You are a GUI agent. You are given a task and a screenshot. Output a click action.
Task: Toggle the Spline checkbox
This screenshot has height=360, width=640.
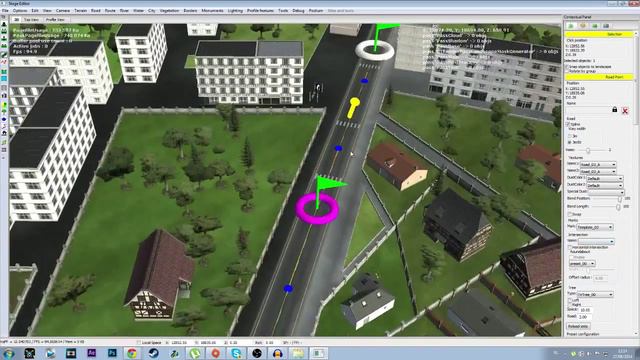[569, 124]
